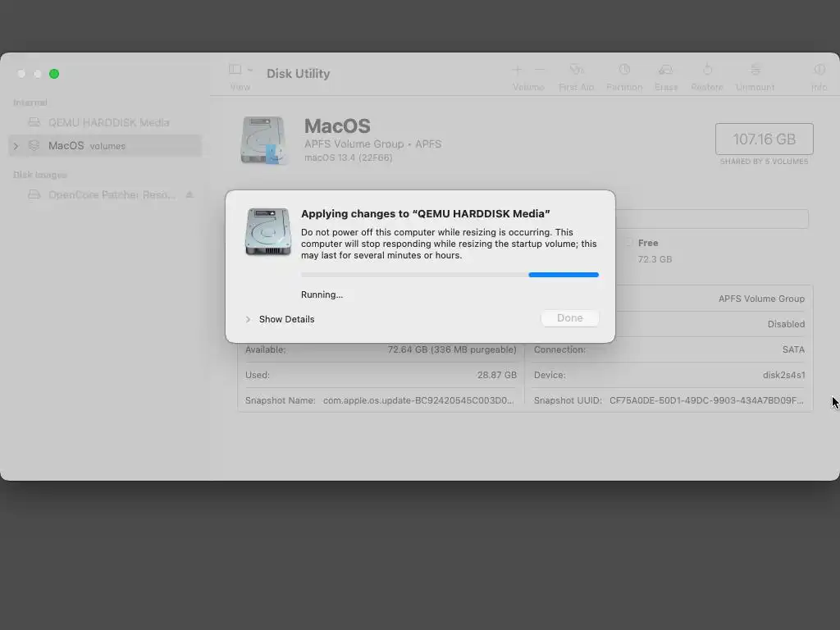
Task: Click the disk usage bar
Action: pos(711,219)
